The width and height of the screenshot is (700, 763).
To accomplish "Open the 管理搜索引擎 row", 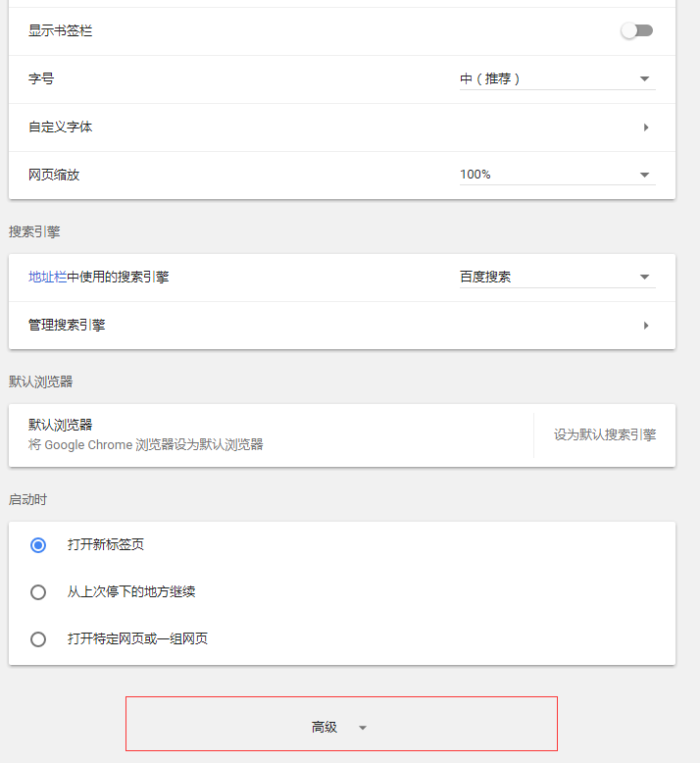I will tap(342, 326).
